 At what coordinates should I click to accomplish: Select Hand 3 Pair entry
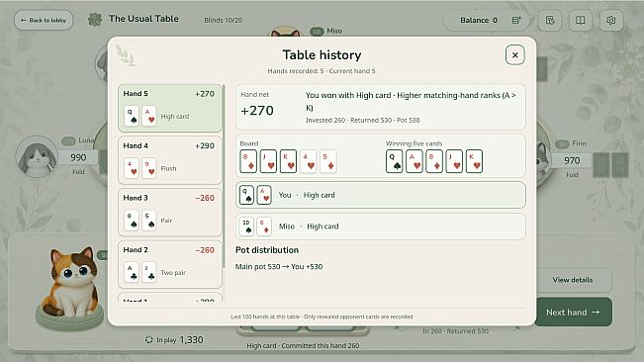(x=169, y=213)
